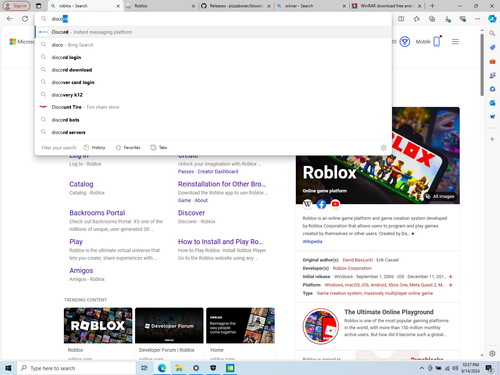Add sidebar app with plus icon
The width and height of the screenshot is (500, 375).
pos(492,139)
